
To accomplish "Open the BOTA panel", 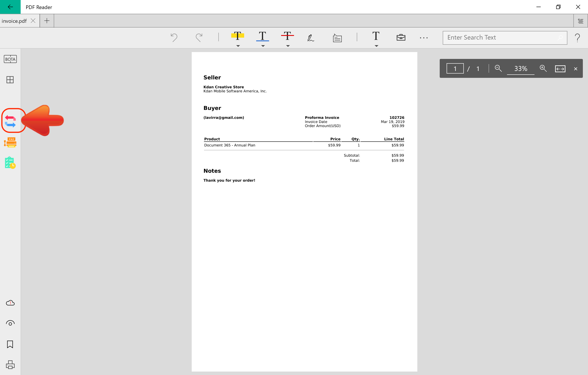I will coord(10,59).
